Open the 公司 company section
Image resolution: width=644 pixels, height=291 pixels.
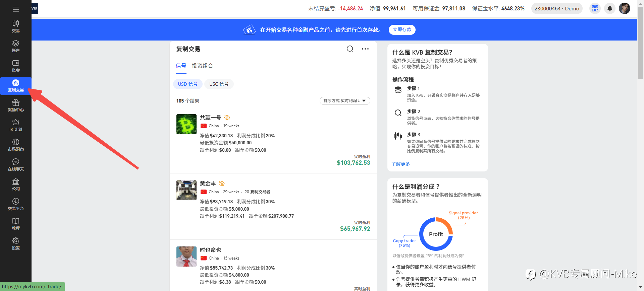point(16,185)
